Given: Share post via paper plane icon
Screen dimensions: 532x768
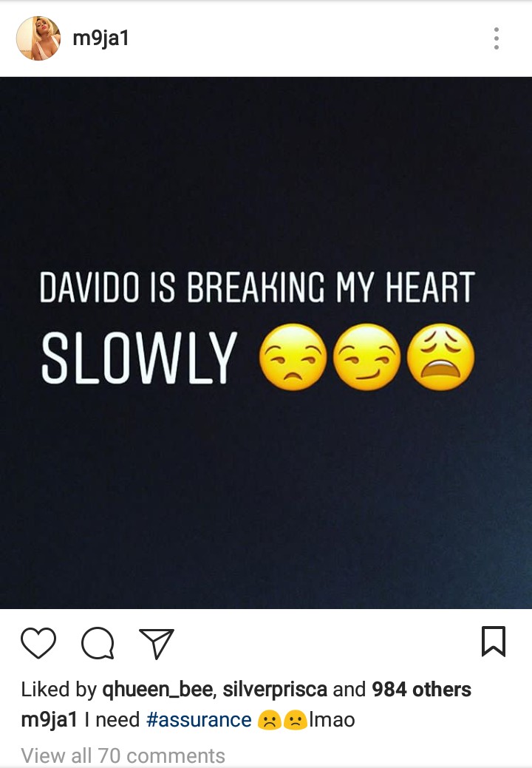Looking at the screenshot, I should pos(157,643).
